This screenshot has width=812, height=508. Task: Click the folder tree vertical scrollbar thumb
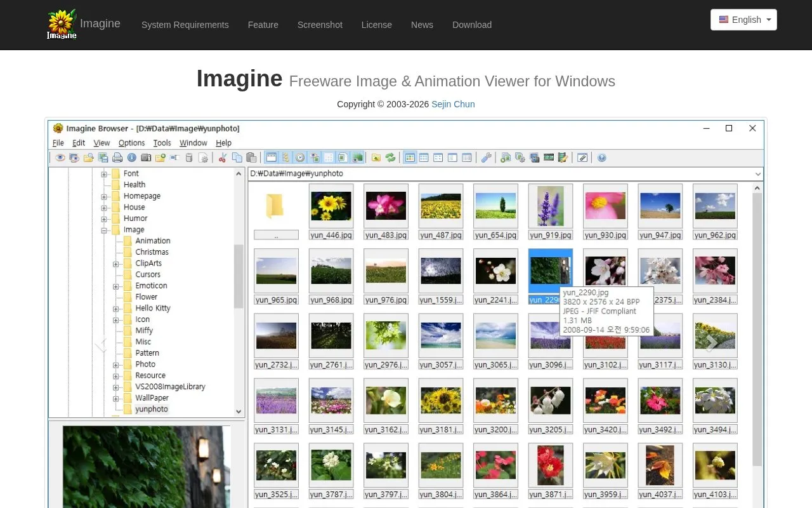pyautogui.click(x=239, y=276)
